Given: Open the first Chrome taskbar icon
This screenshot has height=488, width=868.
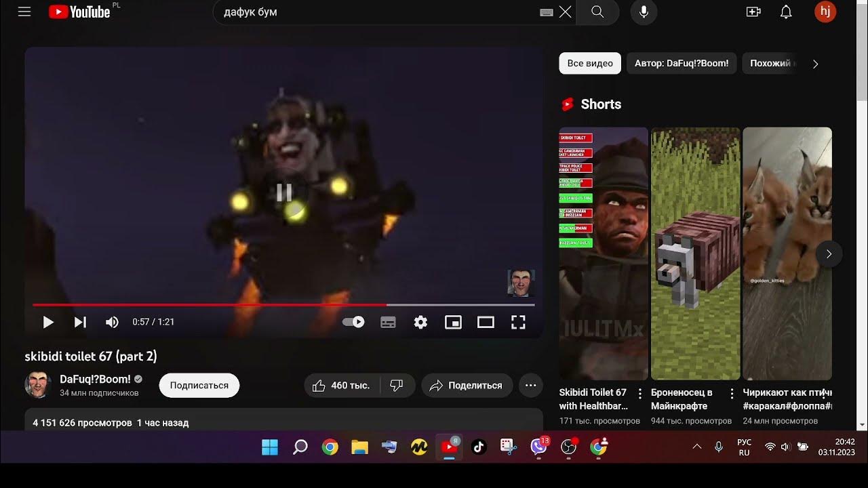Looking at the screenshot, I should 330,447.
